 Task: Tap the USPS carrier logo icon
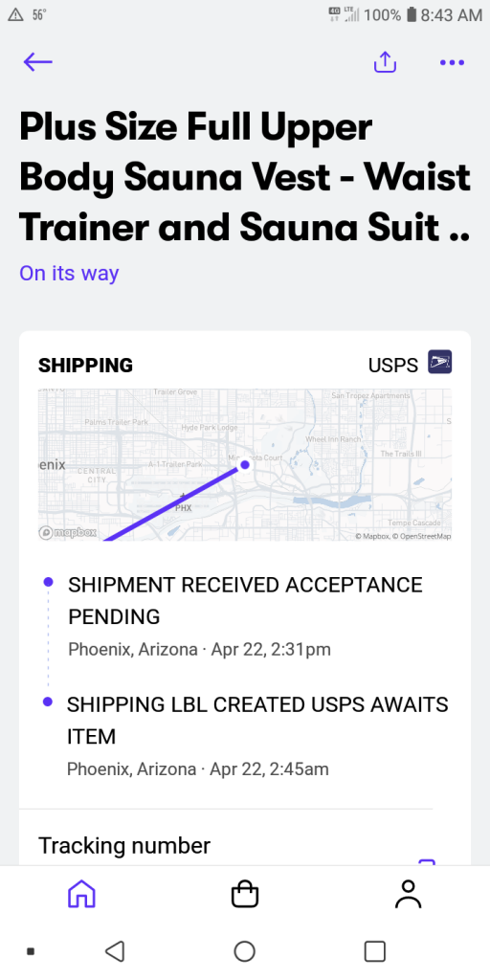click(439, 363)
